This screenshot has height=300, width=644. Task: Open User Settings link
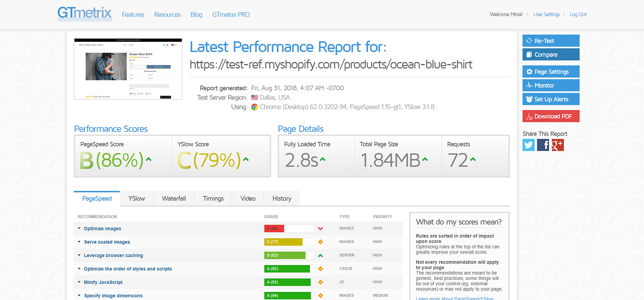coord(546,14)
